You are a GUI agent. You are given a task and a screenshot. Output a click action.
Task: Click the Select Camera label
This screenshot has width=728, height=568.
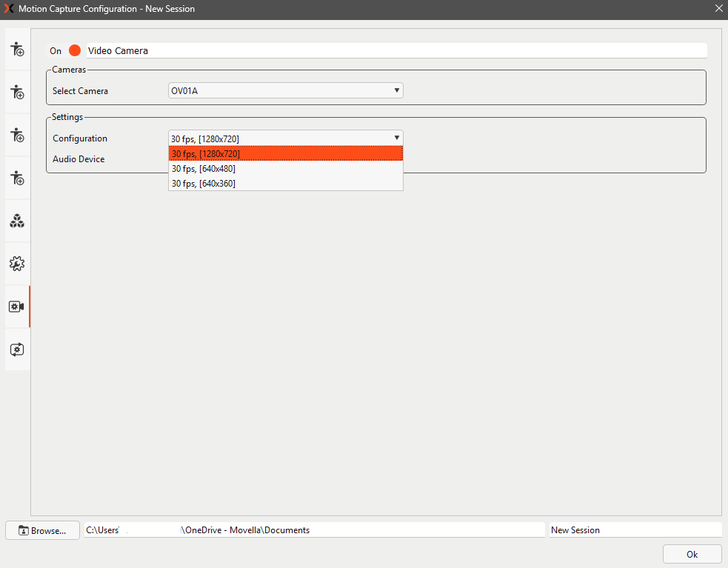[80, 91]
